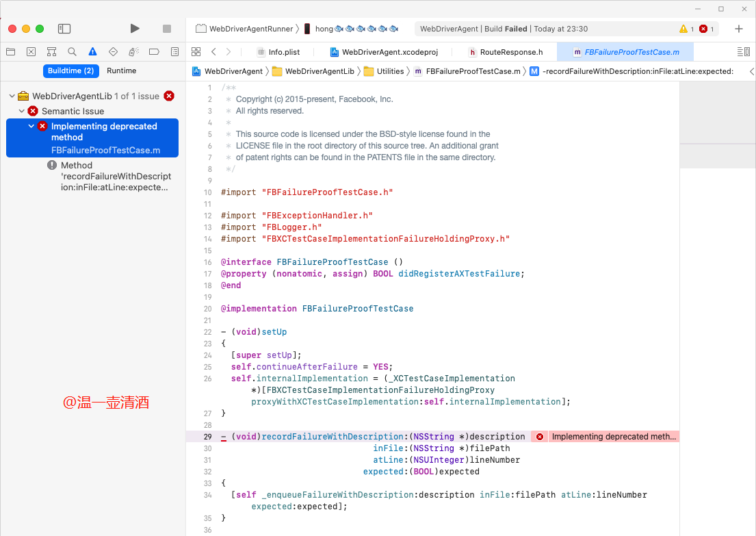The width and height of the screenshot is (756, 536).
Task: Go back in editor history
Action: point(213,51)
